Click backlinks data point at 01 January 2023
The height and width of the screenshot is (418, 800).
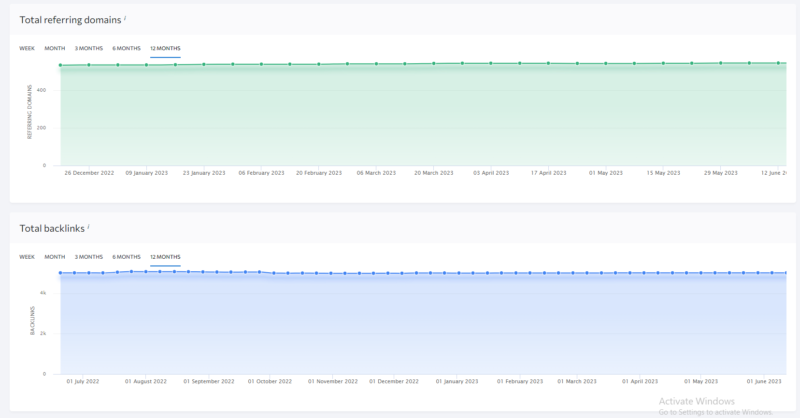457,272
